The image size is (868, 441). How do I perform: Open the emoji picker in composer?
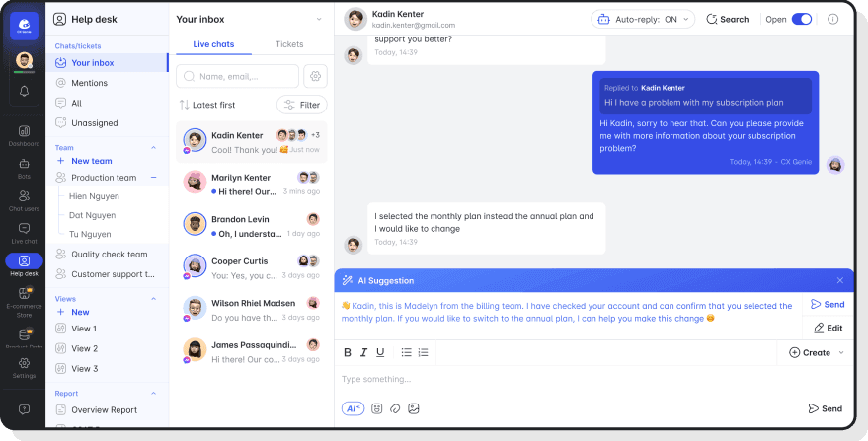[376, 408]
